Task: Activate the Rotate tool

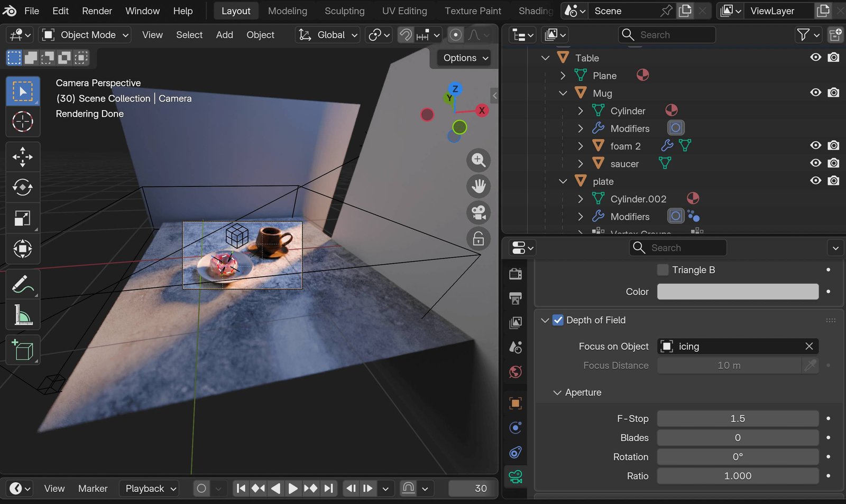Action: (23, 187)
